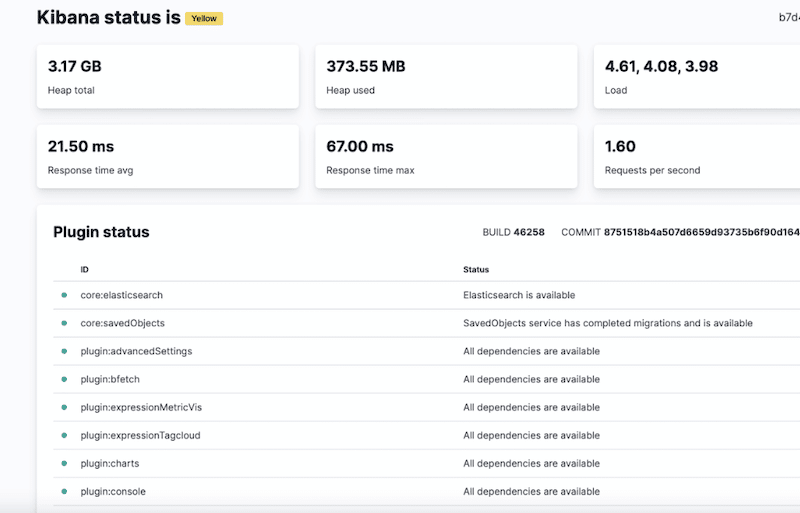Click the ID column header
Viewport: 800px width, 513px height.
84,270
